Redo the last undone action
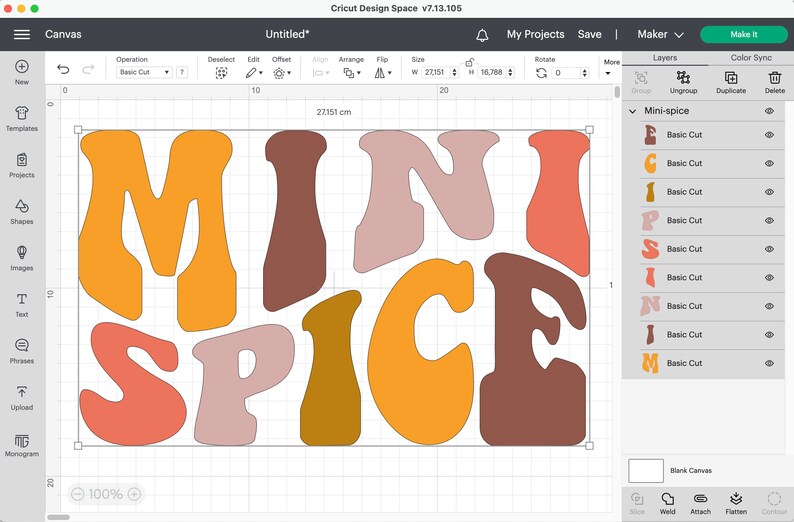Image resolution: width=794 pixels, height=522 pixels. [88, 69]
